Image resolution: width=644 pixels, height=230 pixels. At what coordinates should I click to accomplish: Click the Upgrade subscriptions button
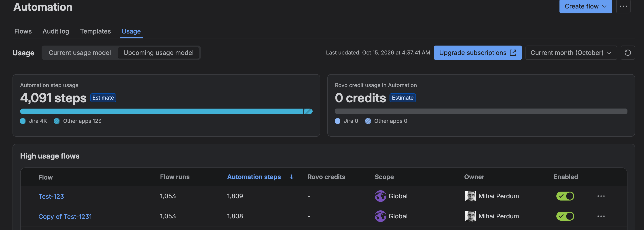[x=477, y=53]
